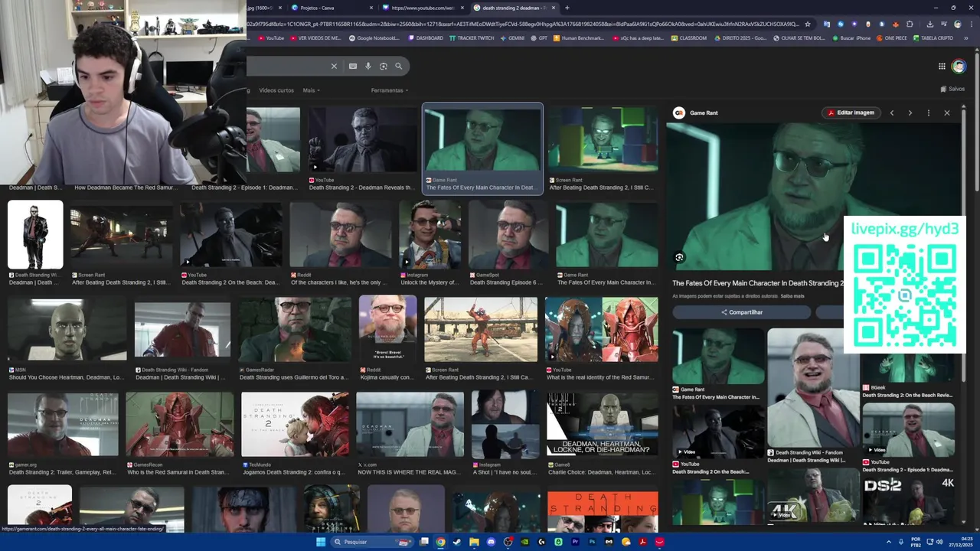Show hidden system tray icons
Viewport: 980px width, 551px height.
(889, 542)
